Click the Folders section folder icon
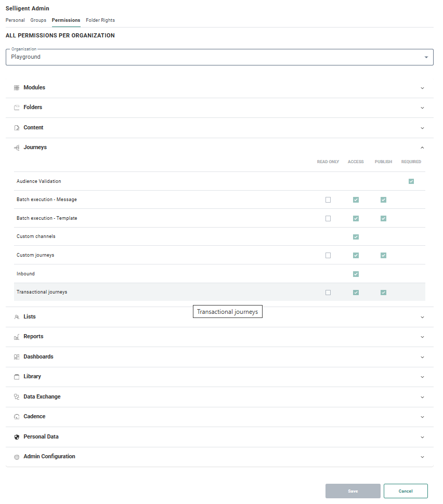The width and height of the screenshot is (443, 504). tap(17, 108)
